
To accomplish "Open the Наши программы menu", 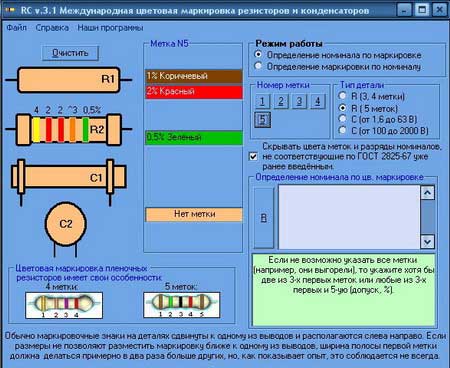I will tap(110, 28).
